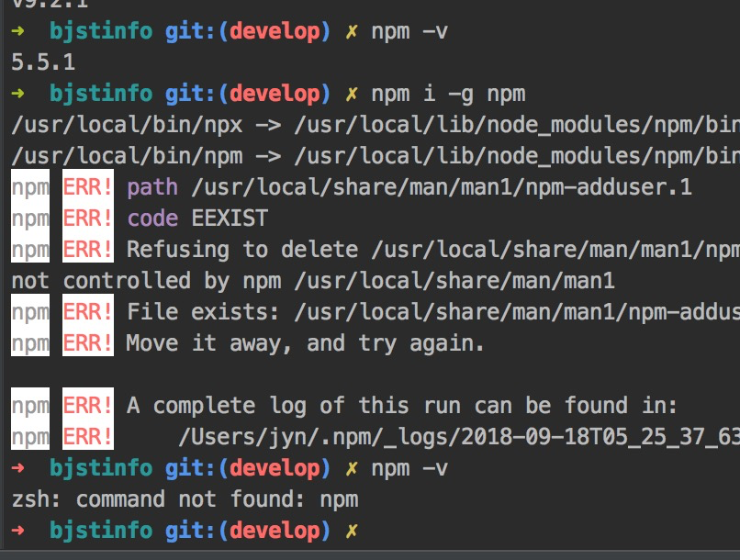Click the version output '5.5.1'
The height and width of the screenshot is (560, 740).
tap(43, 62)
